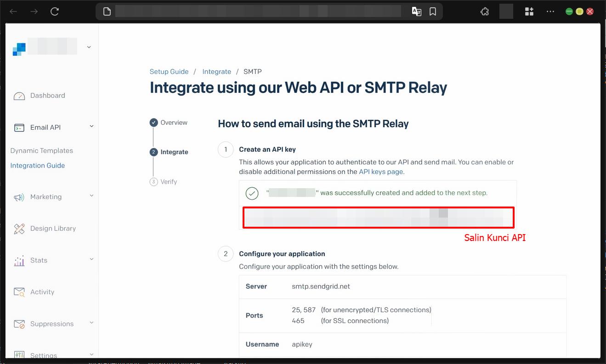
Task: Collapse the workspace switcher chevron at top left
Action: click(88, 46)
